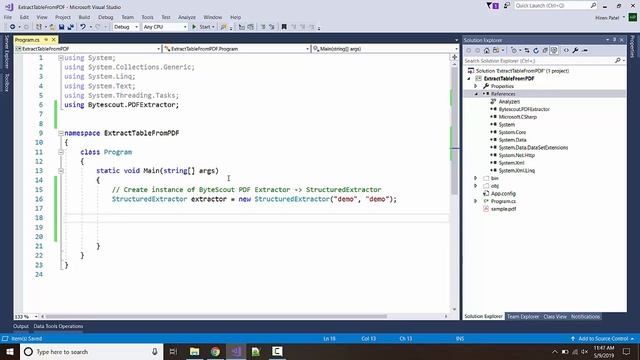Click the Hiren Patel account name
Image resolution: width=640 pixels, height=360 pixels.
click(x=607, y=18)
